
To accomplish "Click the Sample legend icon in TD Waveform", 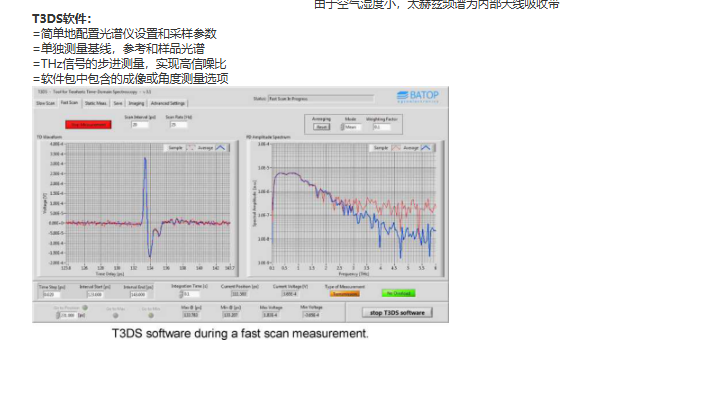I will point(191,146).
